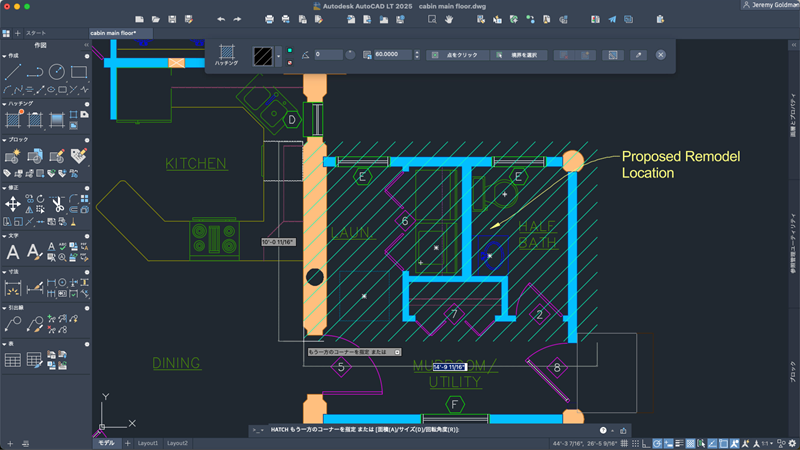The width and height of the screenshot is (800, 450).
Task: Select the Polyline tool
Action: [35, 72]
